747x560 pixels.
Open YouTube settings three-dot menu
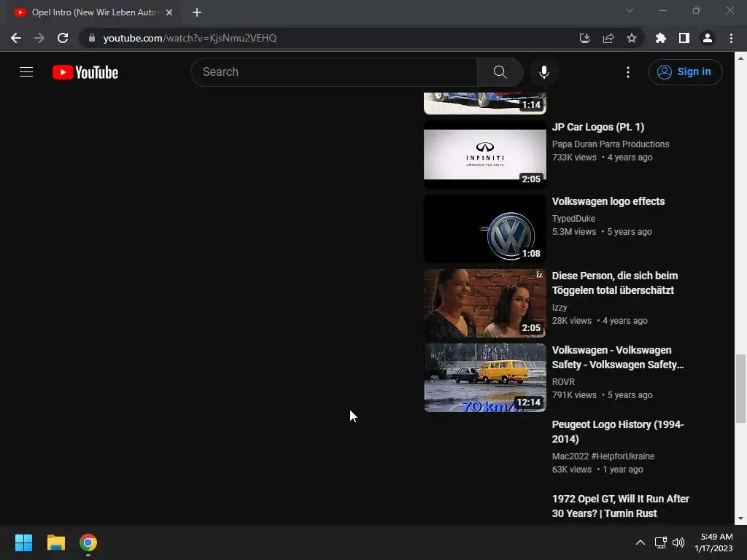coord(628,72)
